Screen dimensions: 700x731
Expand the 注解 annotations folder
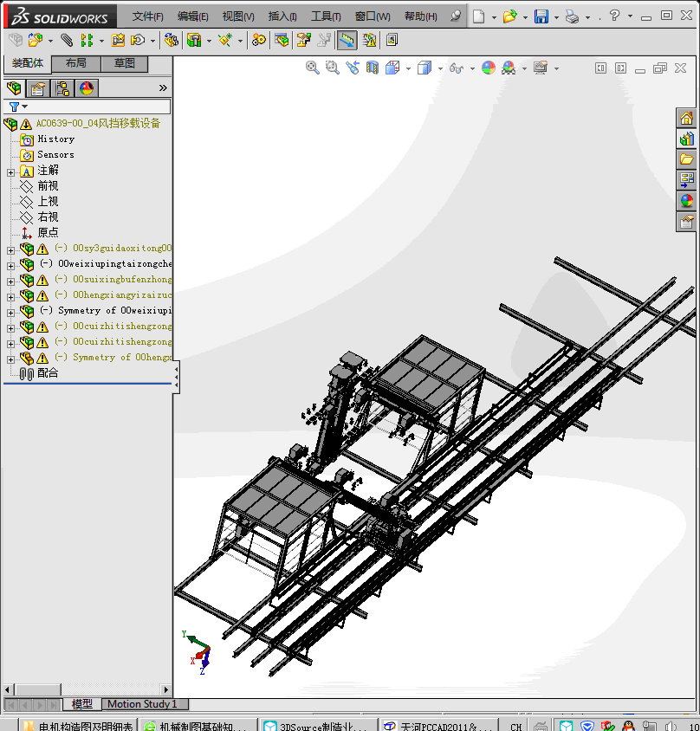(x=10, y=171)
